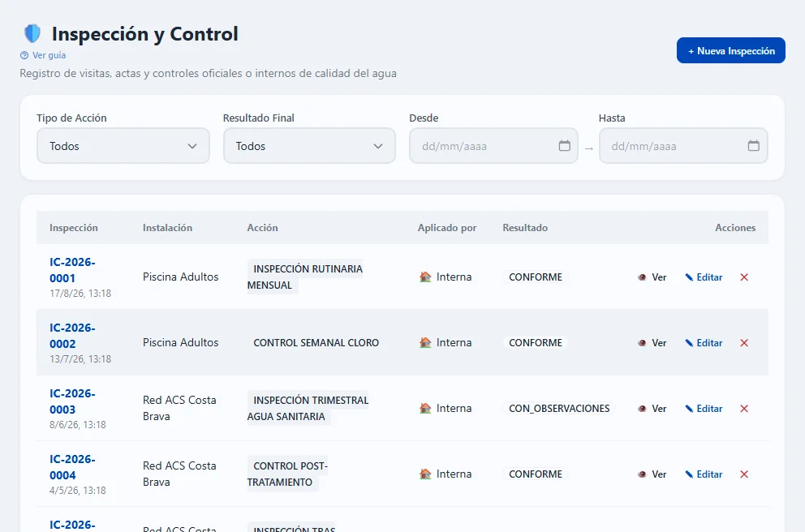
Task: Open inspection IC-2026-0004 link
Action: (x=72, y=467)
